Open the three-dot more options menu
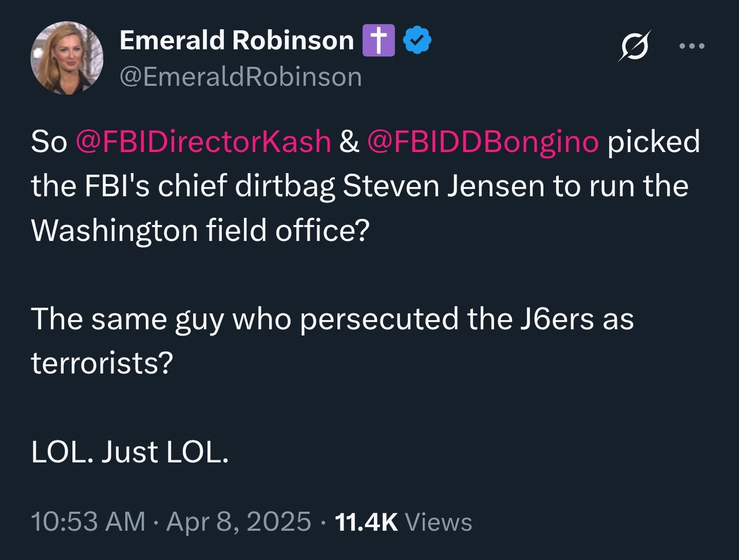 tap(692, 46)
